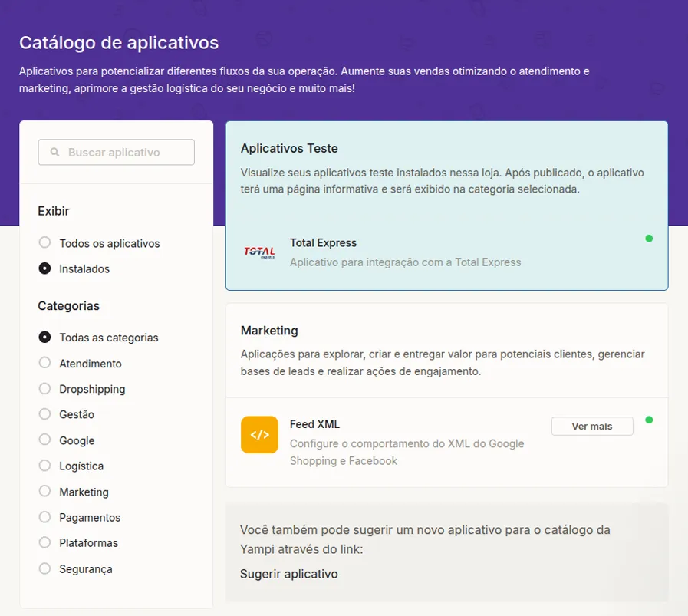
Task: Click the 'Aplicativos Teste' section heading
Action: 289,148
